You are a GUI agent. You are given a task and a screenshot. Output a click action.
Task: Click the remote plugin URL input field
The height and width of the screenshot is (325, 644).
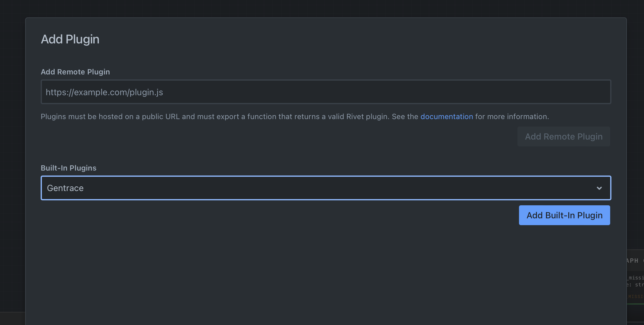(326, 92)
